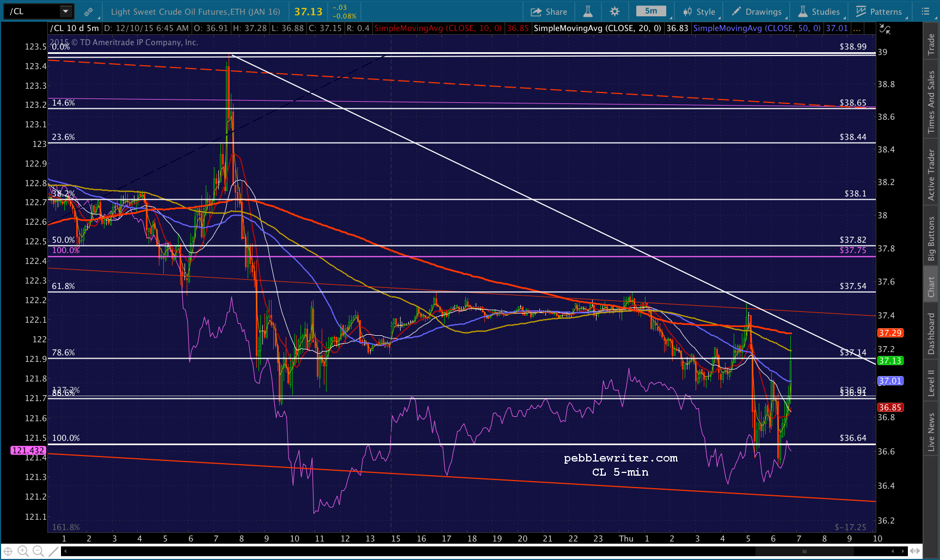
Task: Open the Trade sidebar tab
Action: pyautogui.click(x=931, y=44)
